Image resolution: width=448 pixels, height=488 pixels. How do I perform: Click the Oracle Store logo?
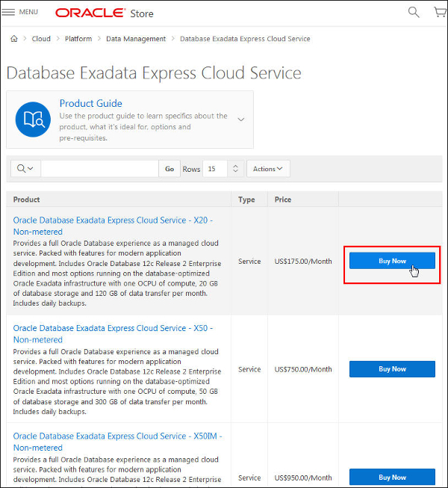(104, 13)
